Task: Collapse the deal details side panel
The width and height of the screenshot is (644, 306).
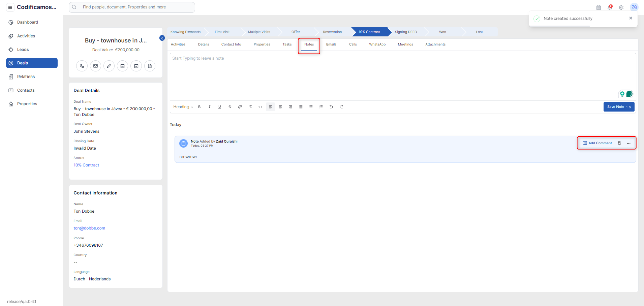Action: click(x=162, y=38)
